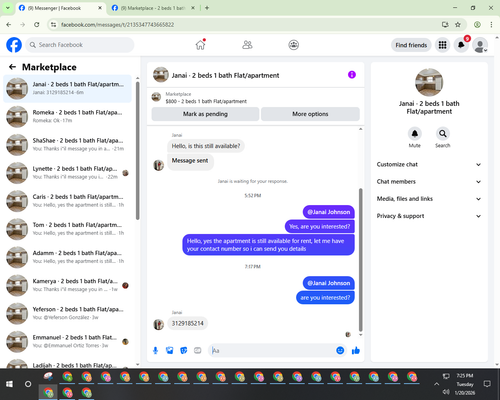Search in conversation with the magnifier icon

[x=442, y=134]
